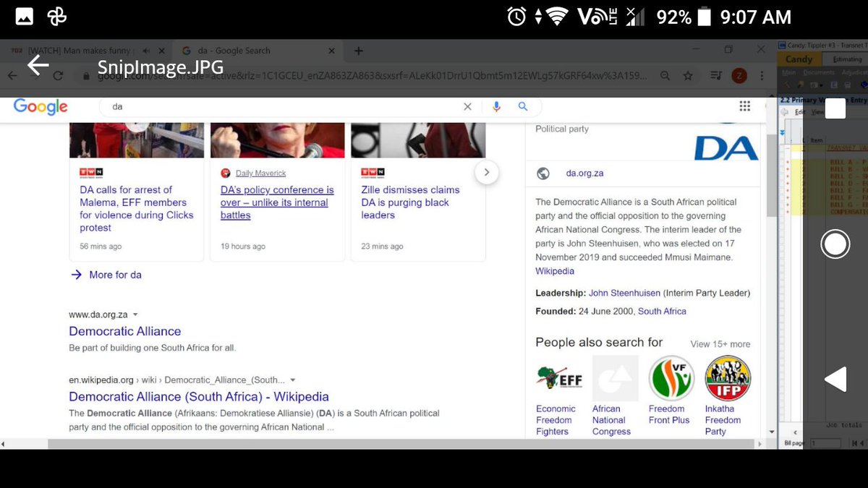Click the blue search magnifier icon
This screenshot has width=868, height=488.
(x=523, y=106)
